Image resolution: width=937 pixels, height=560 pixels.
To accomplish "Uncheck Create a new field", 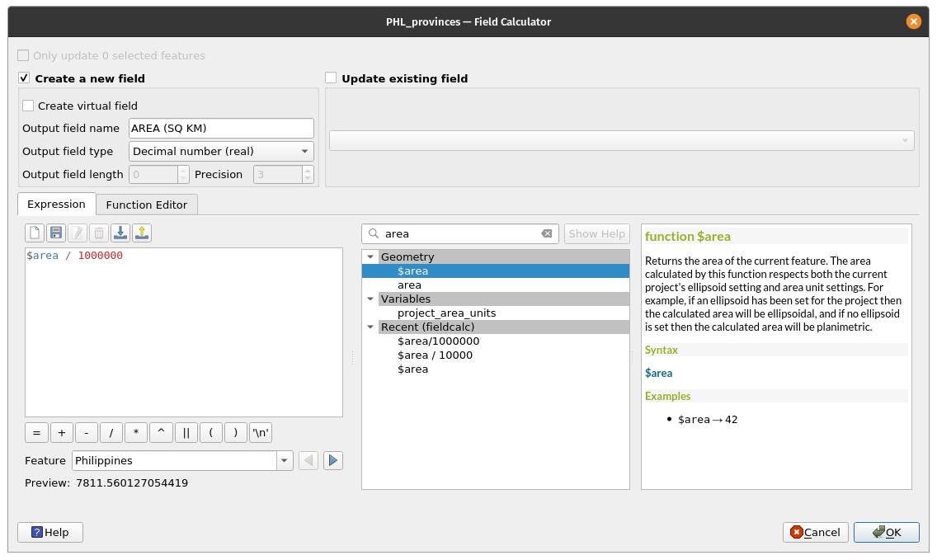I will (25, 79).
